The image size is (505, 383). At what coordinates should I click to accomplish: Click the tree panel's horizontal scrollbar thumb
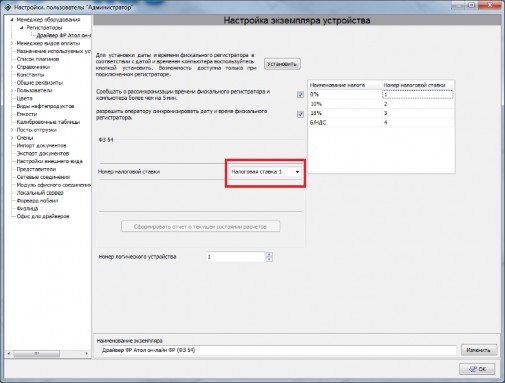pos(37,353)
